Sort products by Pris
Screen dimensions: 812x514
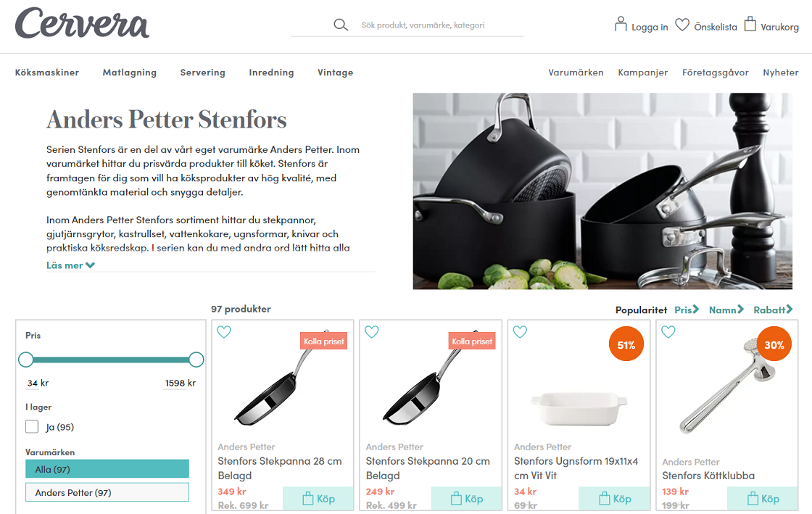[687, 310]
